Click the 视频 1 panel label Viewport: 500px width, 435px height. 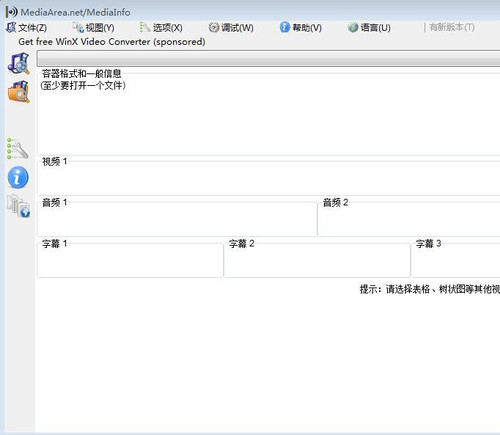pyautogui.click(x=54, y=162)
